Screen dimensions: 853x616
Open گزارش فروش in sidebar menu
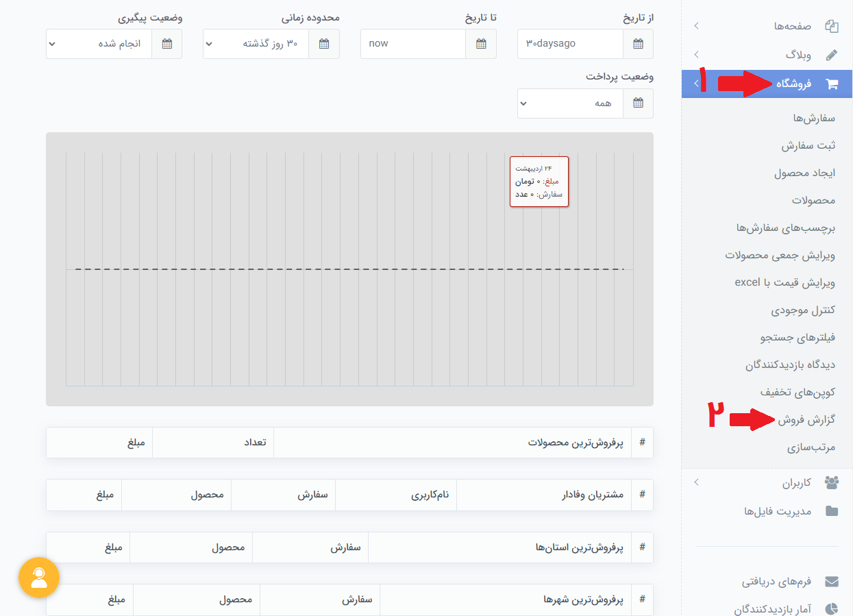(806, 419)
